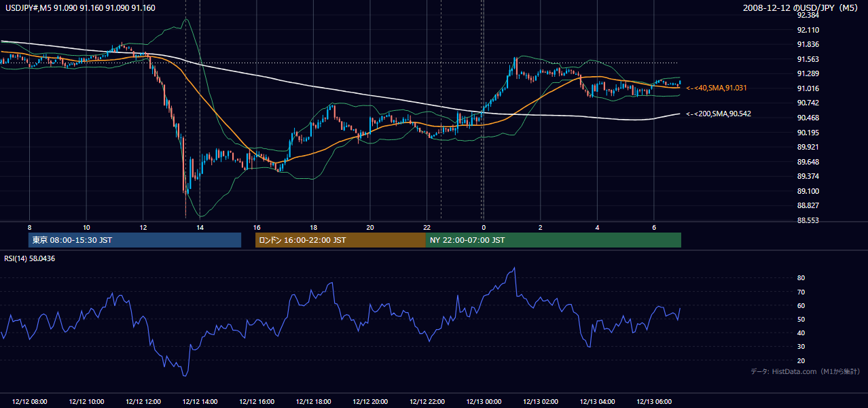This screenshot has height=408, width=868.
Task: Click the 12/12 14:00 bottom time label
Action: point(200,401)
